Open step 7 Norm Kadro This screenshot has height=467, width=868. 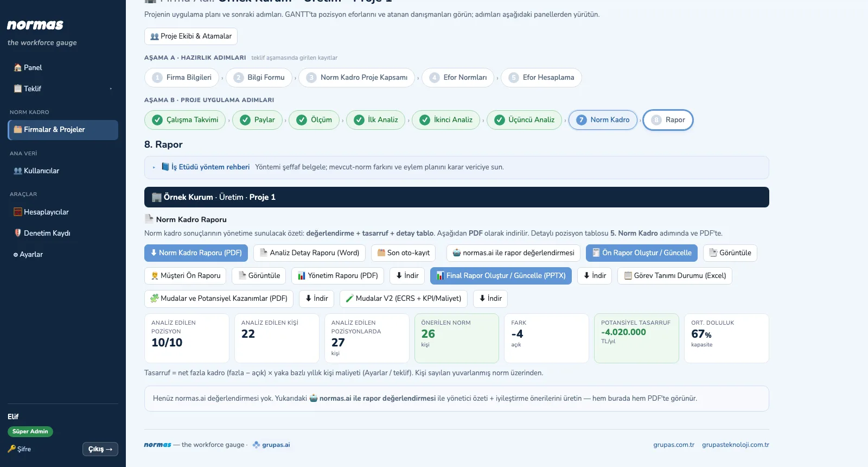tap(603, 120)
